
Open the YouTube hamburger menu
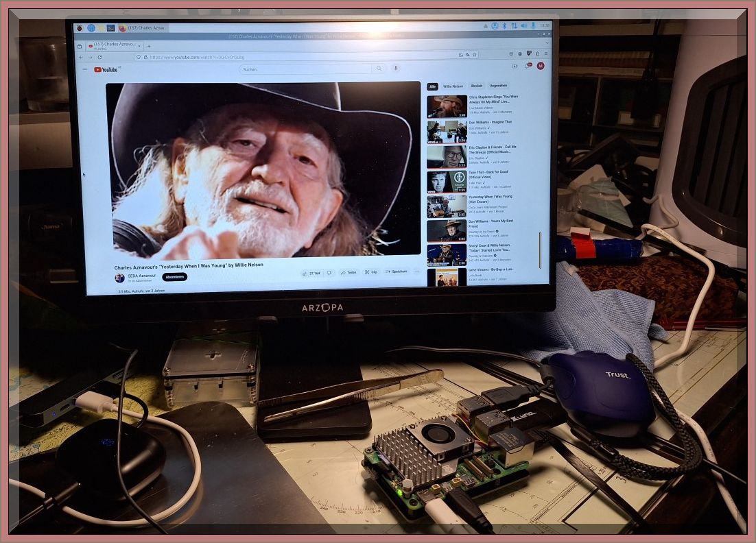[x=85, y=69]
